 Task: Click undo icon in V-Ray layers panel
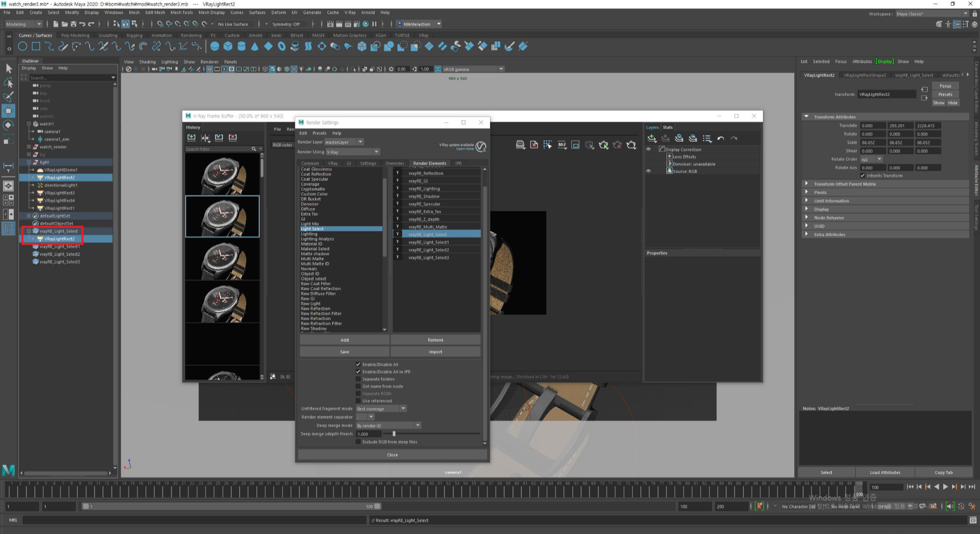pos(720,139)
